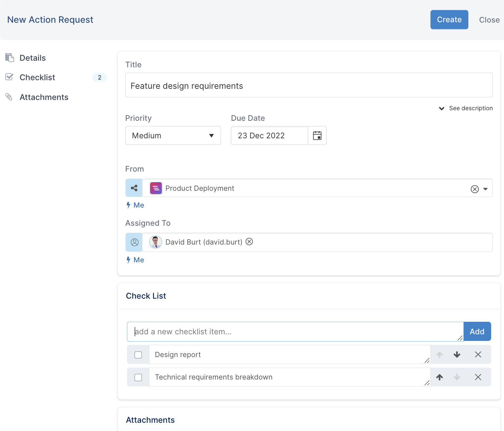This screenshot has height=431, width=504.
Task: Remove David Burt from Assigned To
Action: [x=249, y=242]
